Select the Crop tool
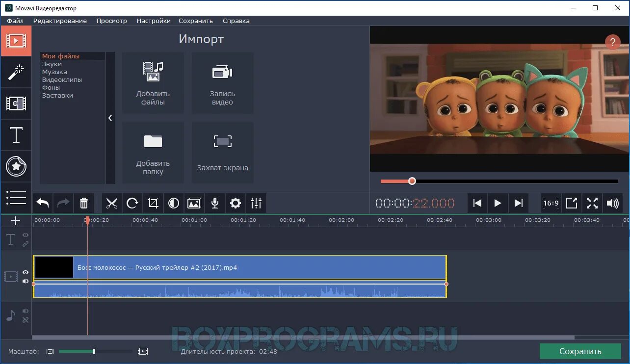The image size is (630, 364). (153, 203)
